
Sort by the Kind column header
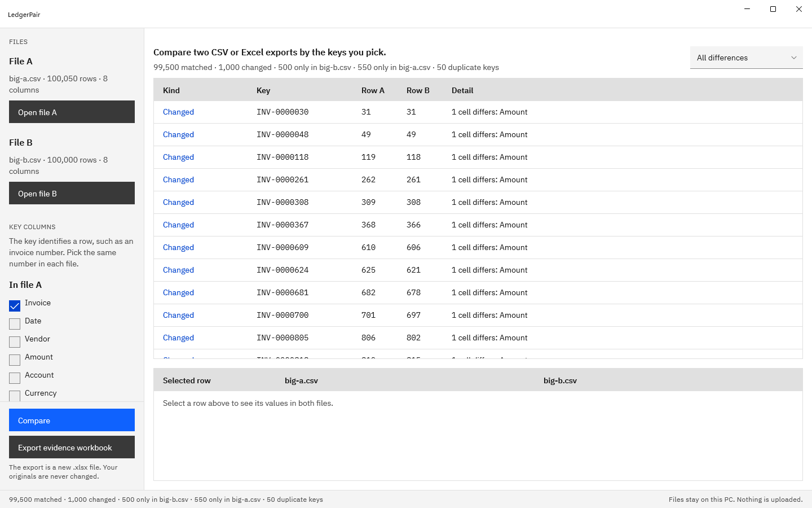click(x=171, y=90)
